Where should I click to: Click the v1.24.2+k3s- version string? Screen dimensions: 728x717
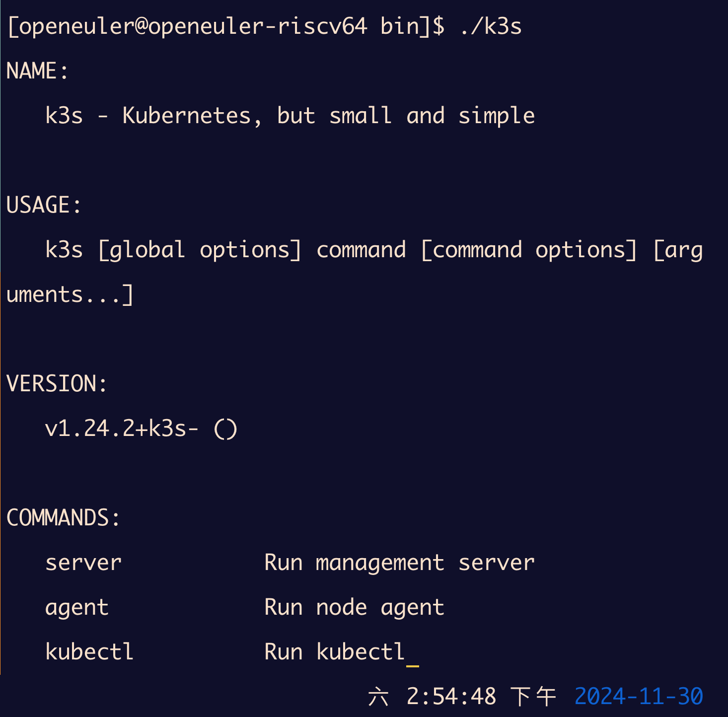tap(122, 429)
